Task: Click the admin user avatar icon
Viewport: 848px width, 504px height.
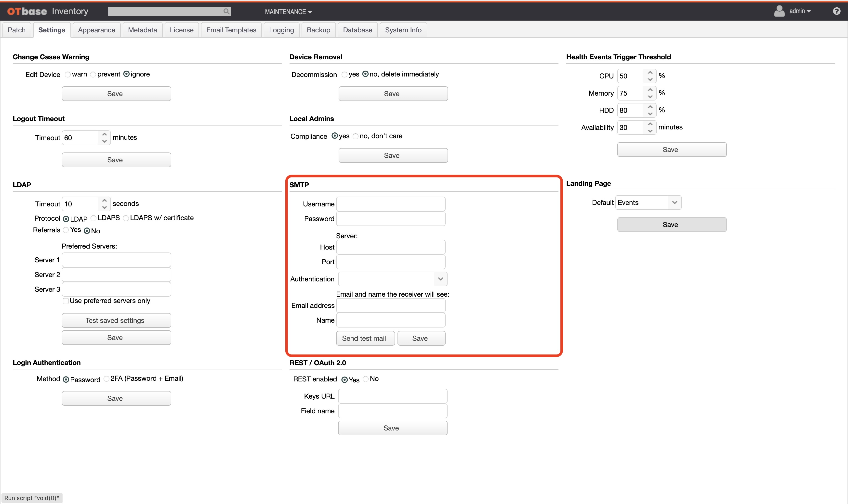Action: [779, 11]
